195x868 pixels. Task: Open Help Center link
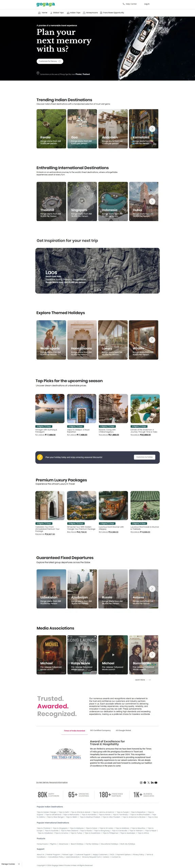pyautogui.click(x=130, y=4)
